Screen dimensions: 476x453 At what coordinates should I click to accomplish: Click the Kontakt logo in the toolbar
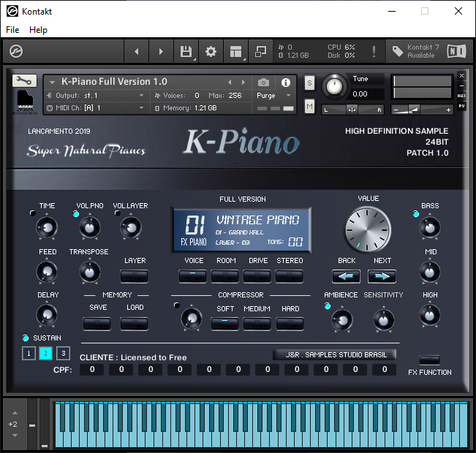coord(16,51)
